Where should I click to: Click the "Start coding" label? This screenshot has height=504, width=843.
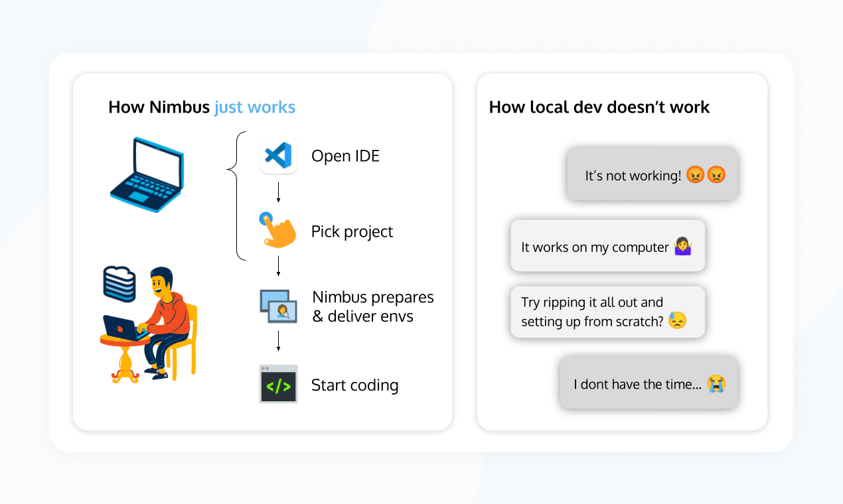tap(354, 385)
